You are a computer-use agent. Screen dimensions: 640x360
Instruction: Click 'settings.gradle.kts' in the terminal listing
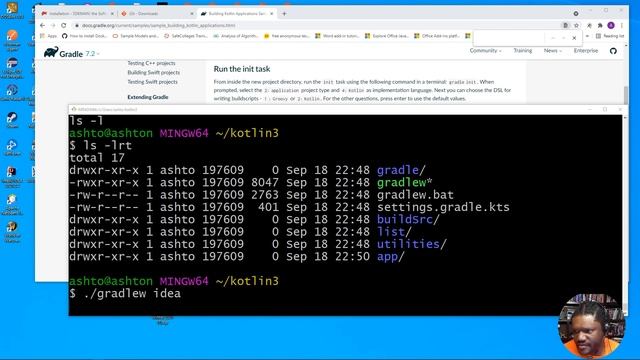(443, 207)
